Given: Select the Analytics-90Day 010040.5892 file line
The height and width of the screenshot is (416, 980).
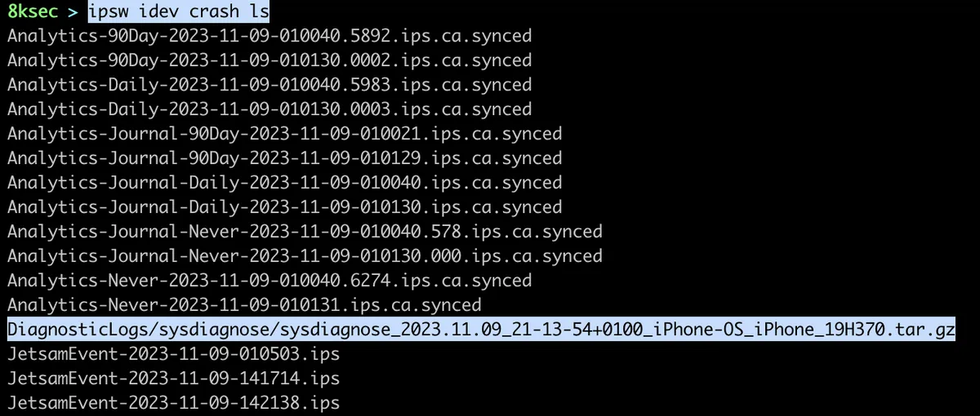Looking at the screenshot, I should pyautogui.click(x=269, y=36).
